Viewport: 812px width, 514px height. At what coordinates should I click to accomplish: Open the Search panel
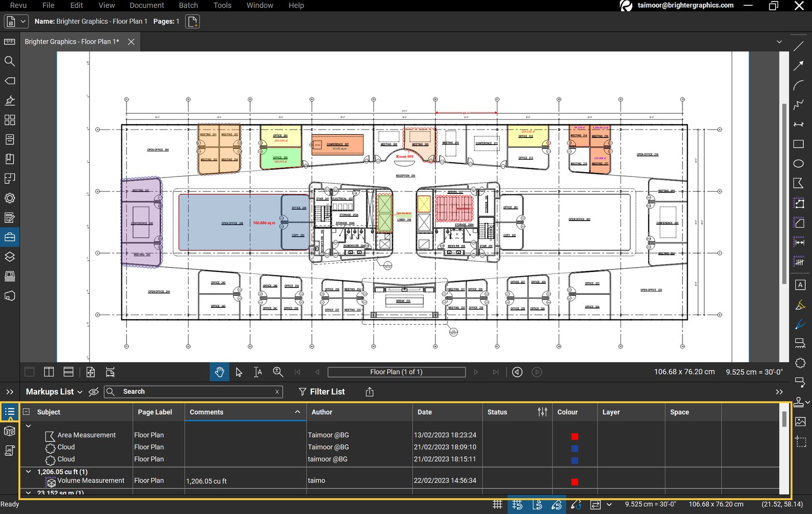pos(10,61)
